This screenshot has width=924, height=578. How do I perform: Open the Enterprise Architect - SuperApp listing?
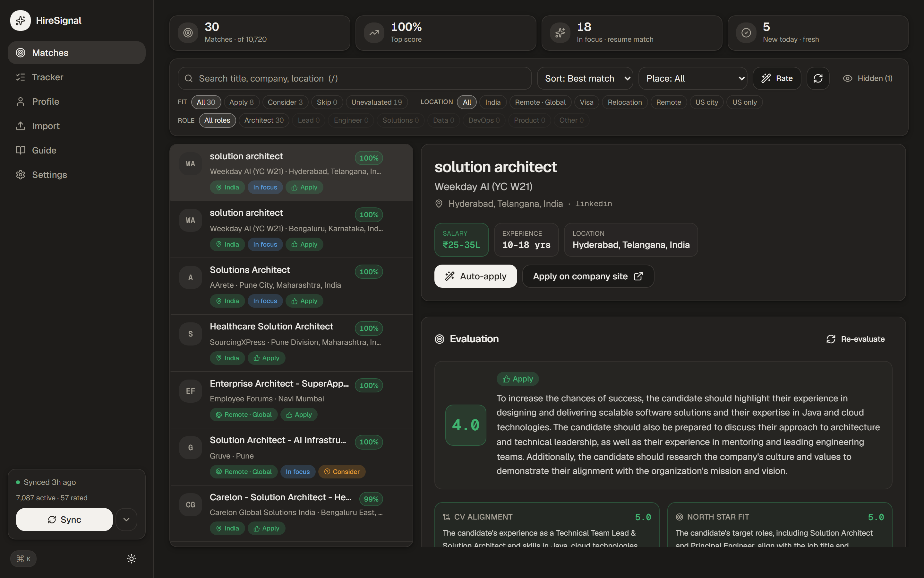point(291,400)
